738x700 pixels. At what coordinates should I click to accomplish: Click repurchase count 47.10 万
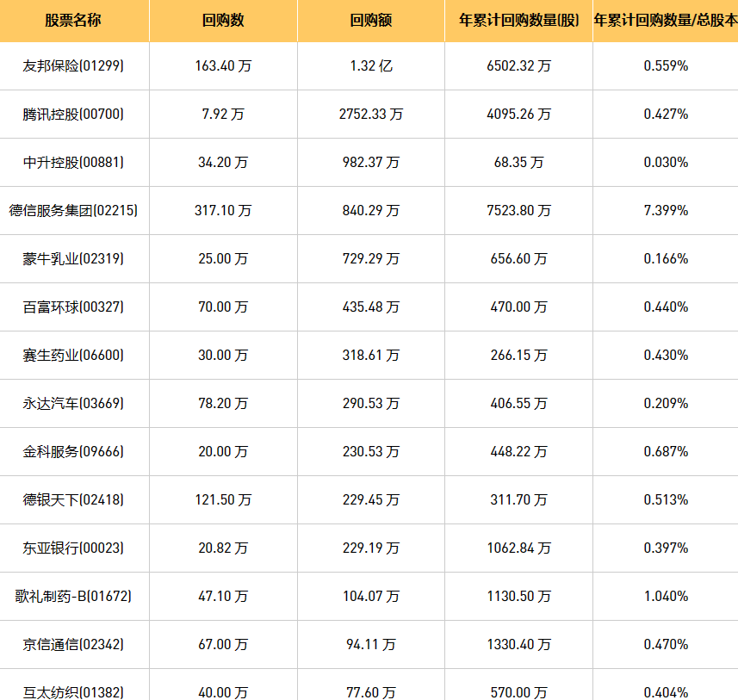(223, 597)
